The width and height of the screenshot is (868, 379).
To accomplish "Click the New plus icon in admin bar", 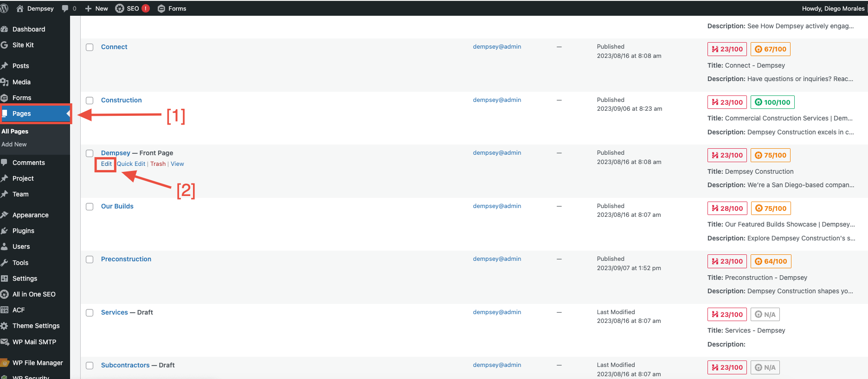I will [88, 8].
